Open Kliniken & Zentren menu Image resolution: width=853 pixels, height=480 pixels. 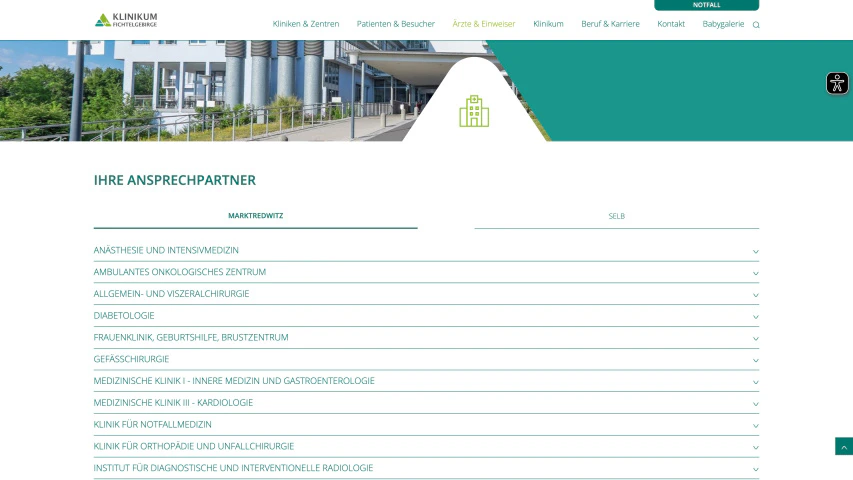(306, 24)
